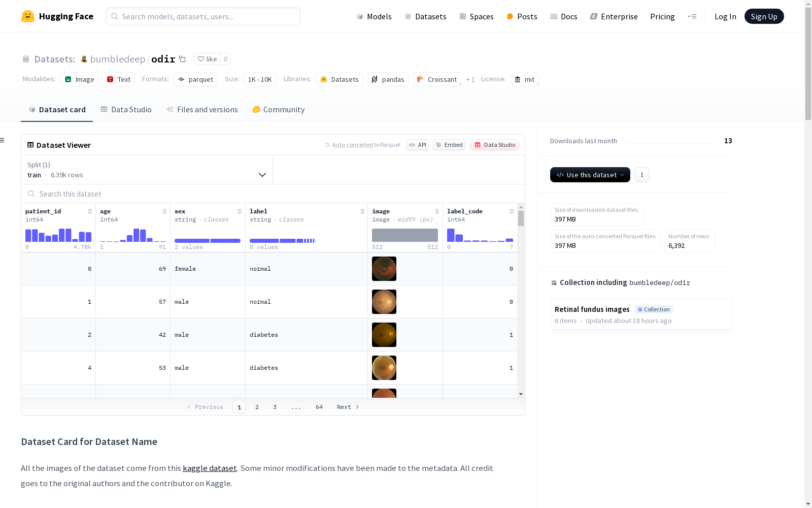Open the first retinal fundus thumbnail

click(x=384, y=269)
